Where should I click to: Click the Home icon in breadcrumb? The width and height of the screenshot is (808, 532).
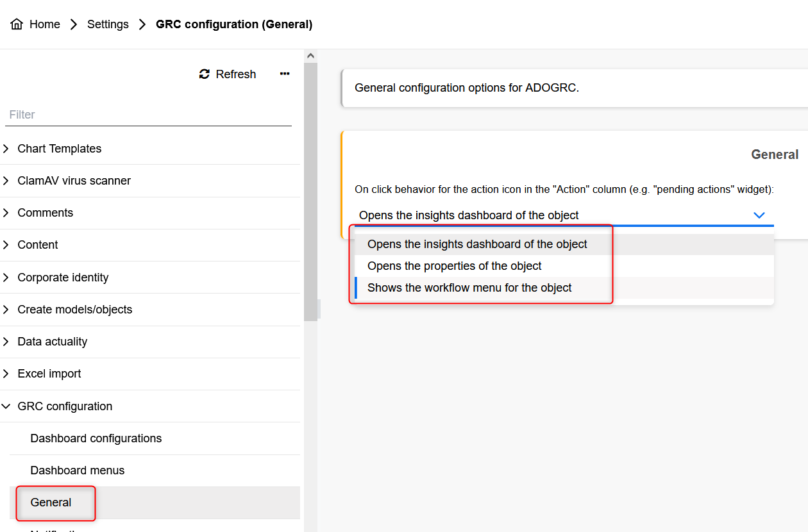point(17,24)
